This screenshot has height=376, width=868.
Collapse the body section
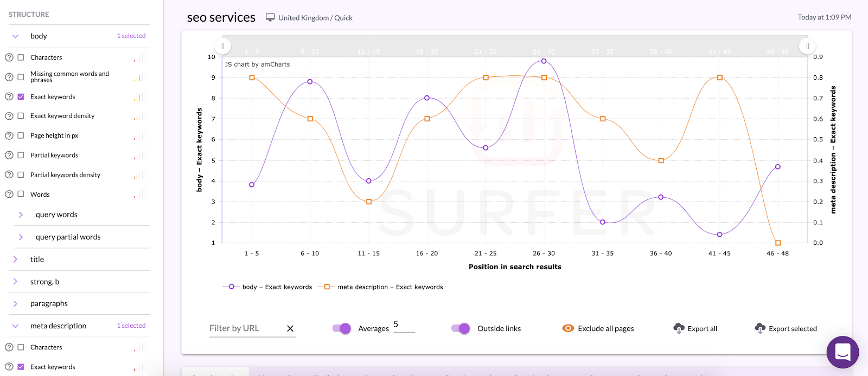click(16, 36)
